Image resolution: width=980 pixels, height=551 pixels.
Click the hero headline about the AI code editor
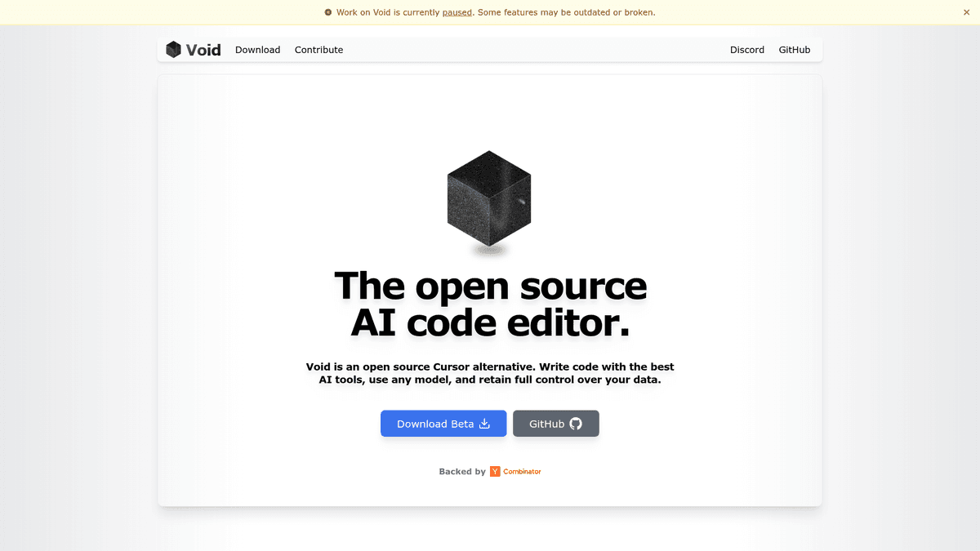[490, 304]
